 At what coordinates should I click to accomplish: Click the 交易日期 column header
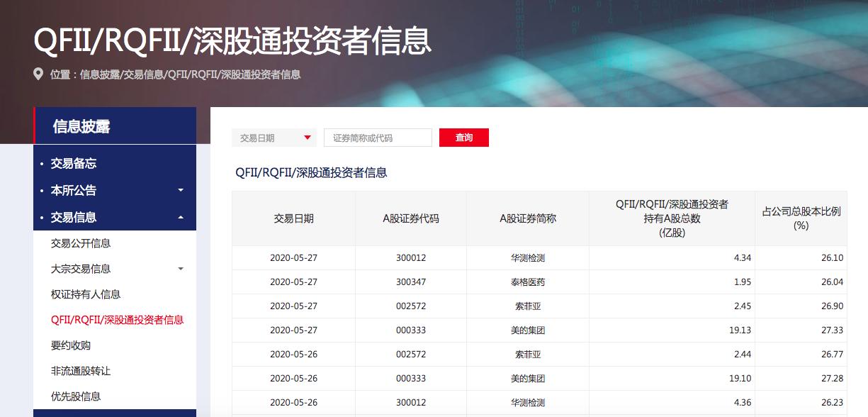pos(293,218)
